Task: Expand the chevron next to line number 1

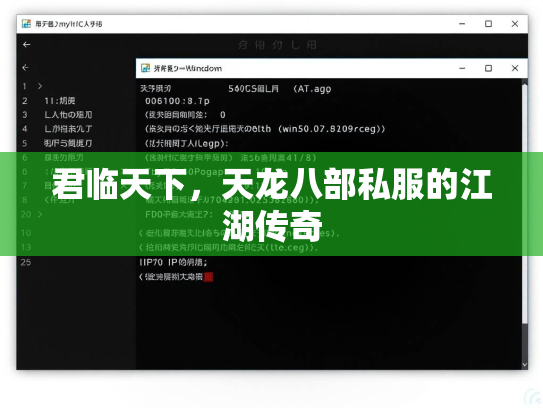Action: [40, 86]
